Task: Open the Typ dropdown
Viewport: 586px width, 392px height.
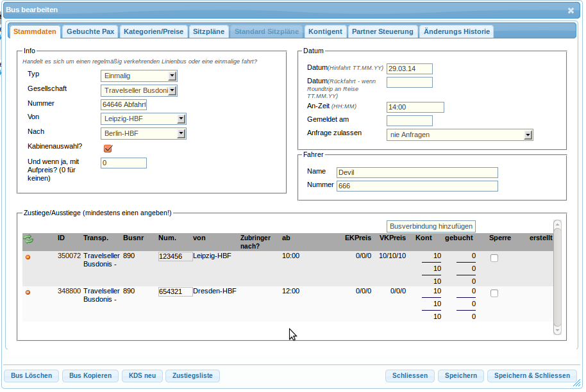Action: click(139, 76)
